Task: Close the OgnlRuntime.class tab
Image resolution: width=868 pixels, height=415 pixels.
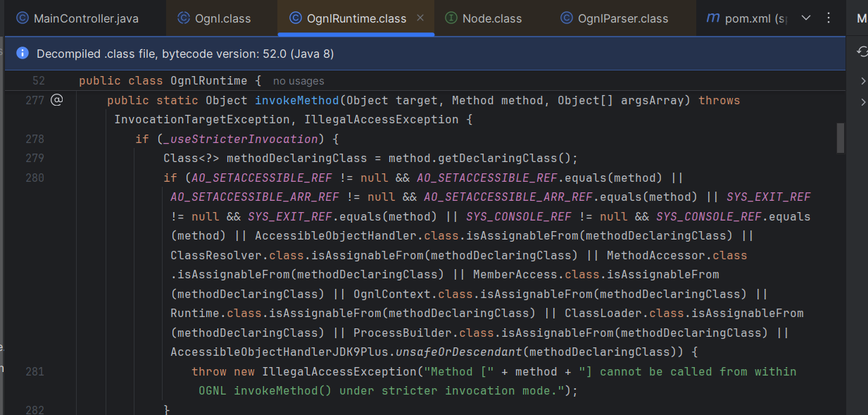Action: tap(420, 18)
